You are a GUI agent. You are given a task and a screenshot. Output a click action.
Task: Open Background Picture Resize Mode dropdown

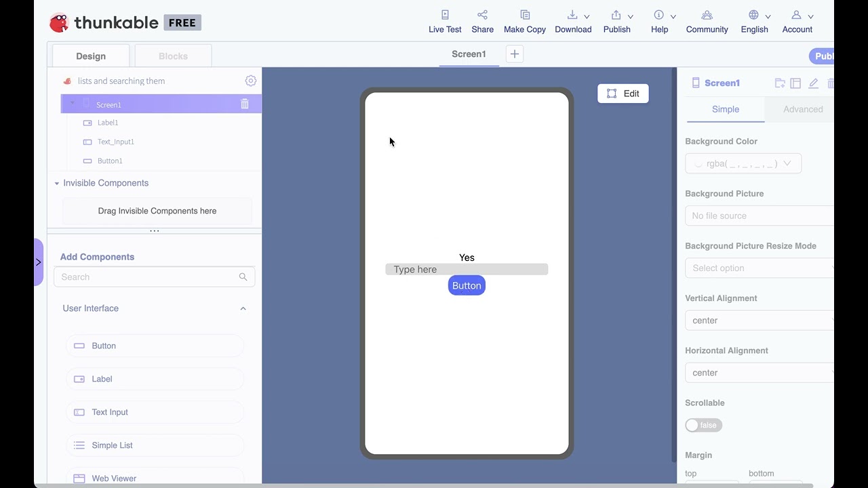pos(759,268)
